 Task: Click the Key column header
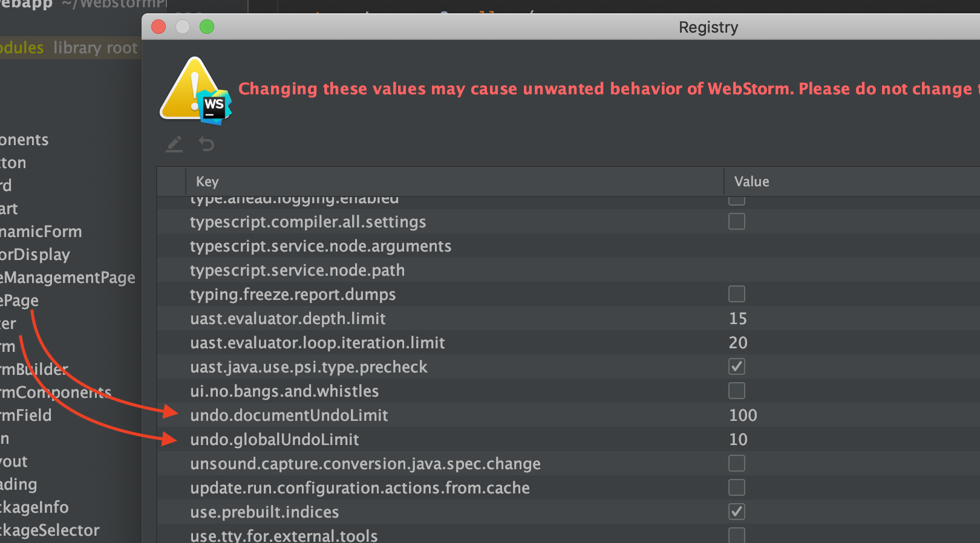tap(207, 181)
